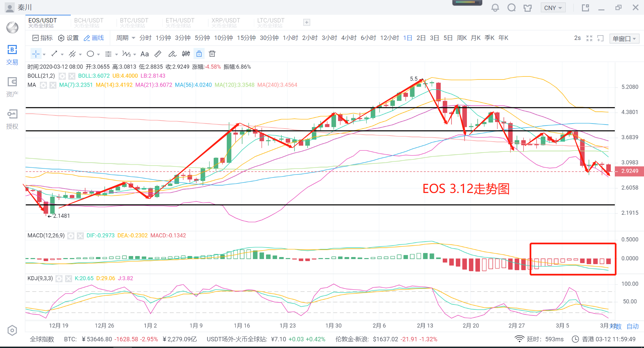Click the add window frame icon
The image size is (644, 348).
click(x=600, y=38)
